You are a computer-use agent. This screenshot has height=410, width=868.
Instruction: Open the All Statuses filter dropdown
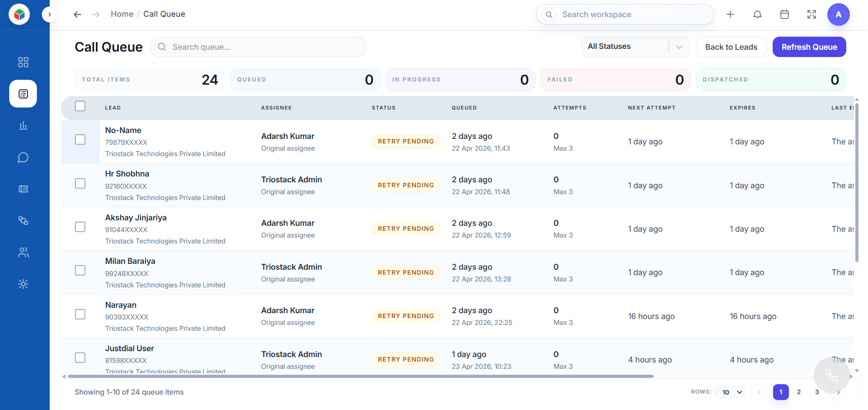point(635,47)
